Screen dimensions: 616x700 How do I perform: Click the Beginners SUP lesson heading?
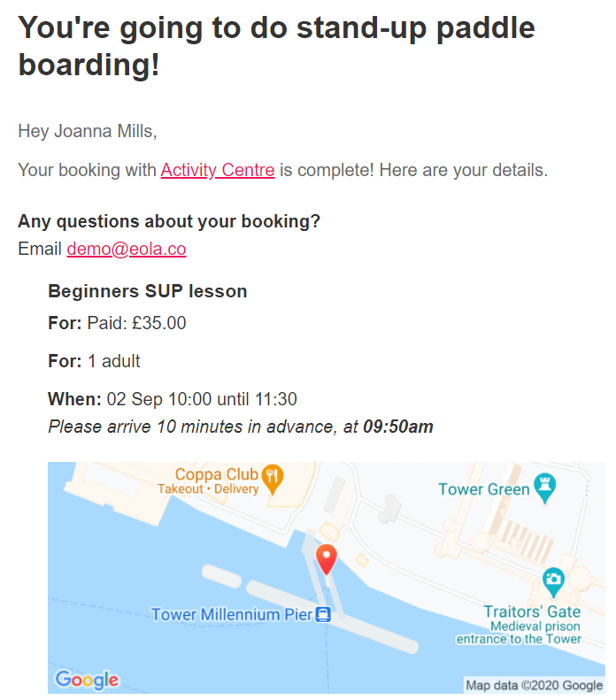(147, 291)
